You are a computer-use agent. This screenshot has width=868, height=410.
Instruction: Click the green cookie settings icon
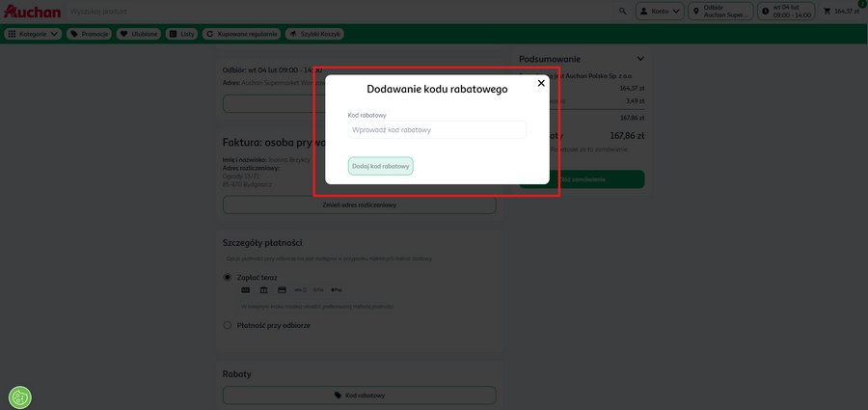click(x=20, y=396)
